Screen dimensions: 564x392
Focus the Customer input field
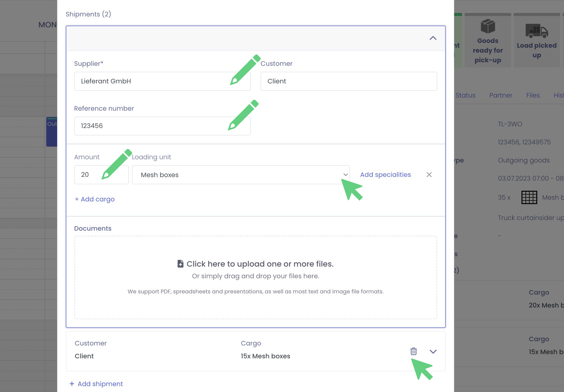point(349,81)
